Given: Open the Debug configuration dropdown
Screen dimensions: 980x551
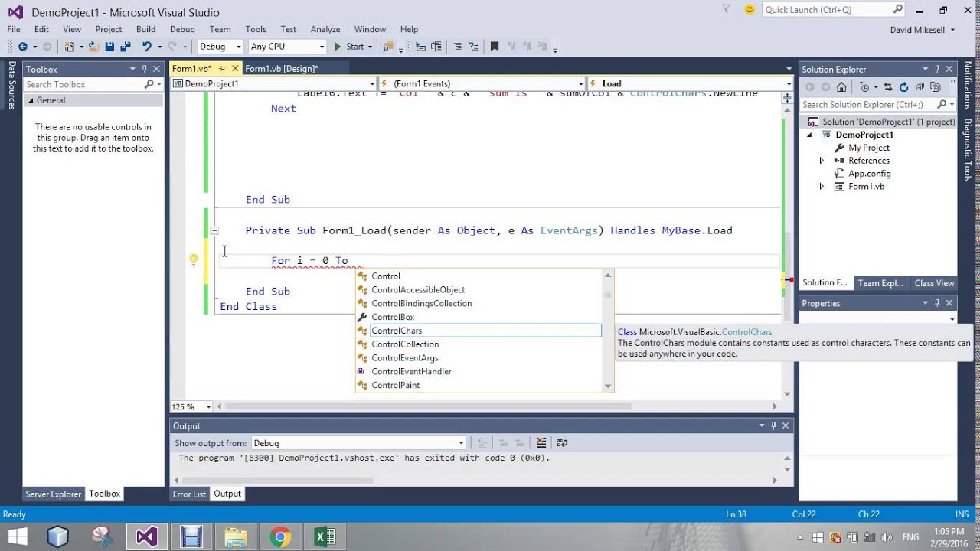Looking at the screenshot, I should [220, 47].
